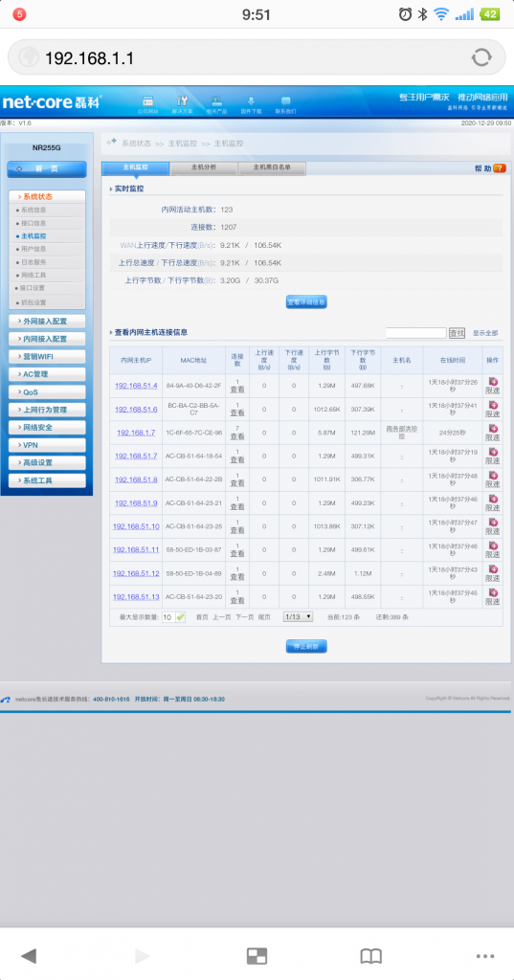This screenshot has height=980, width=514.
Task: Switch to the 主机黑白名单 tab
Action: 272,167
